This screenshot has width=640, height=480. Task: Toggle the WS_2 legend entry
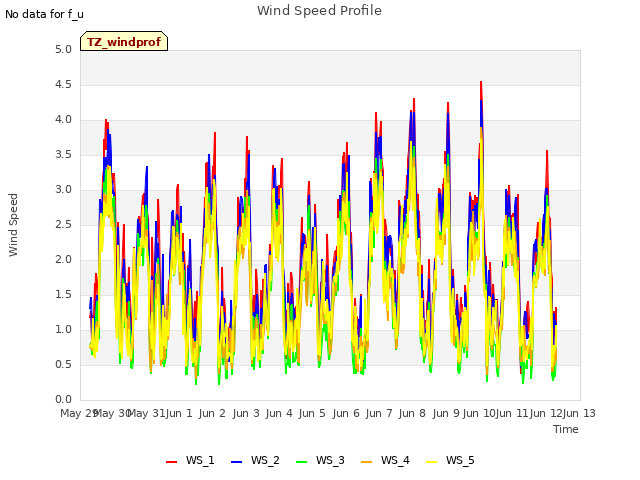(x=255, y=460)
